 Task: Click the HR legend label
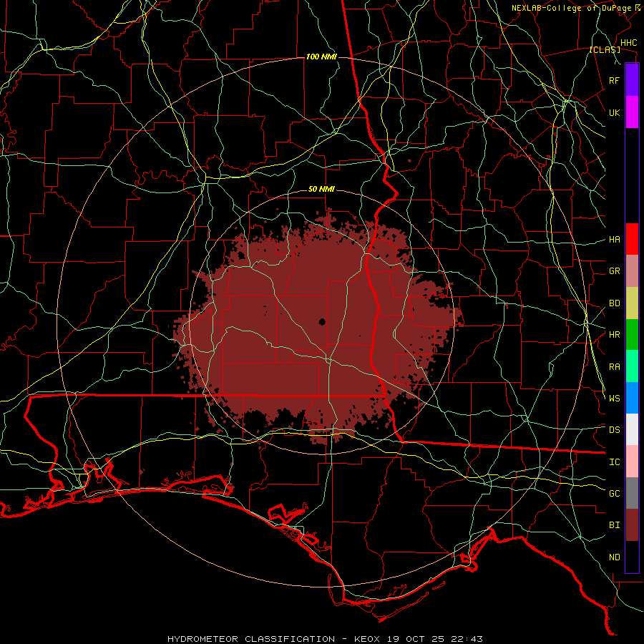614,335
